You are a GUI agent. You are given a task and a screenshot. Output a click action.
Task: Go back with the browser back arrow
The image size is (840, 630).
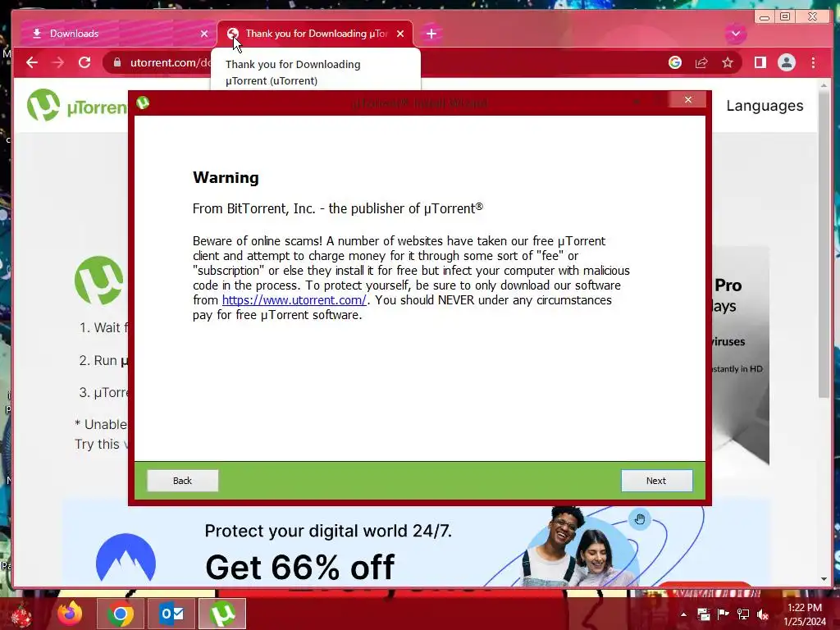32,62
